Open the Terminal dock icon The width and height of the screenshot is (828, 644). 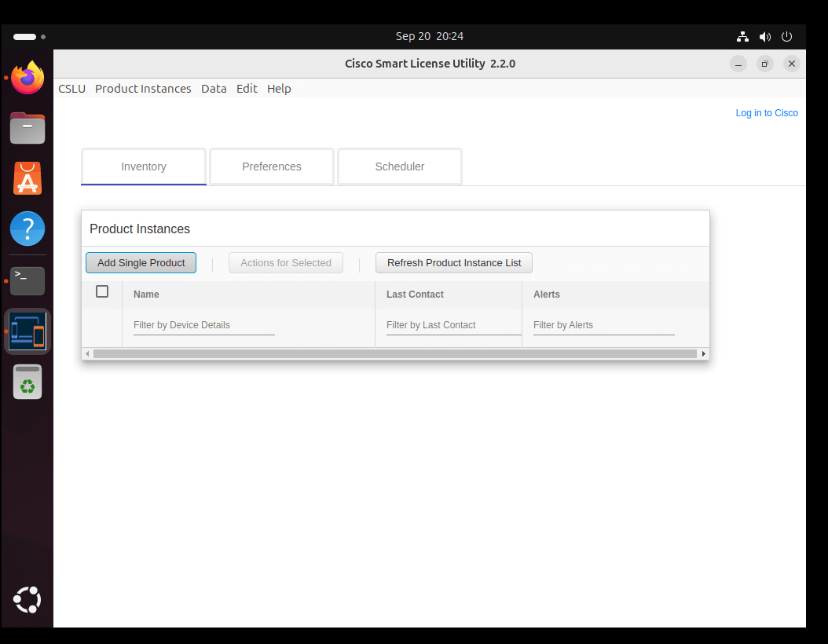[27, 281]
